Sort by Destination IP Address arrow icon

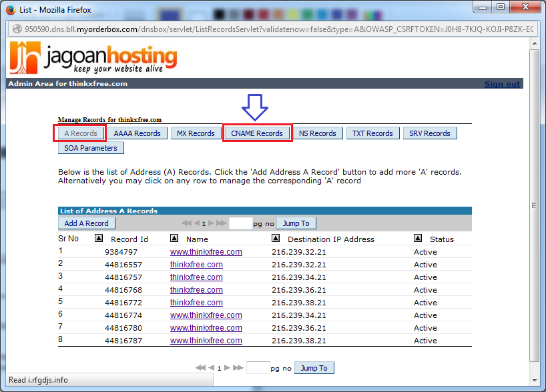(x=276, y=238)
